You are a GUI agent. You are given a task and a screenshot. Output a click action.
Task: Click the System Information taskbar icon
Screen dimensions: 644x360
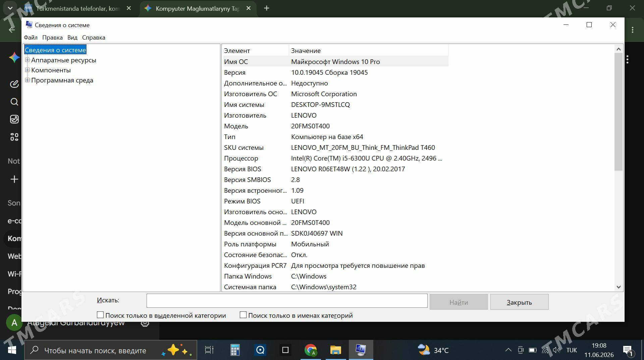pos(361,350)
